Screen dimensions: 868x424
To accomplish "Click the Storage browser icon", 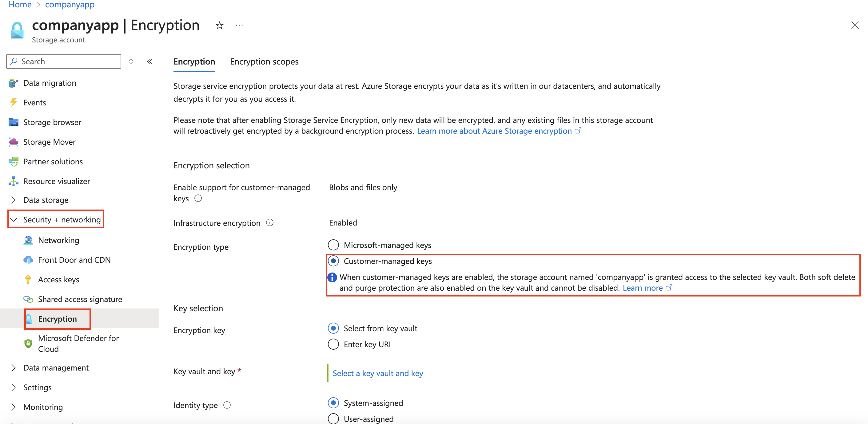I will 13,122.
